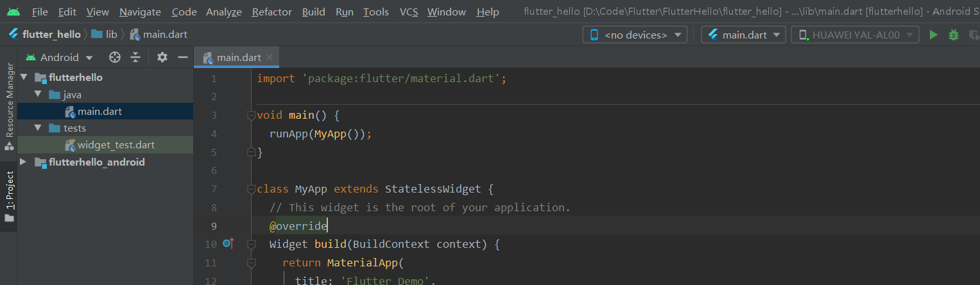Screen dimensions: 980x285
Task: Collapse all nodes in Project panel
Action: tap(135, 57)
